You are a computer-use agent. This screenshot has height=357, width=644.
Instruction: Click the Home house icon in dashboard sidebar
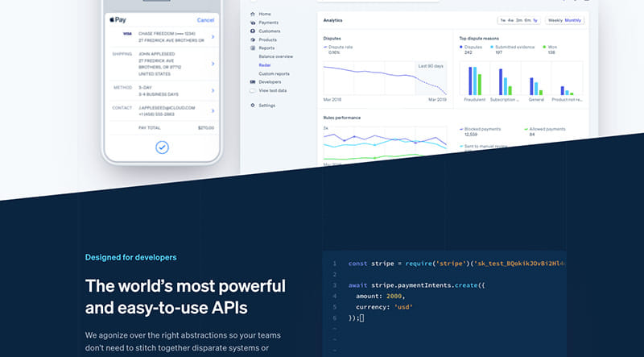tap(253, 14)
